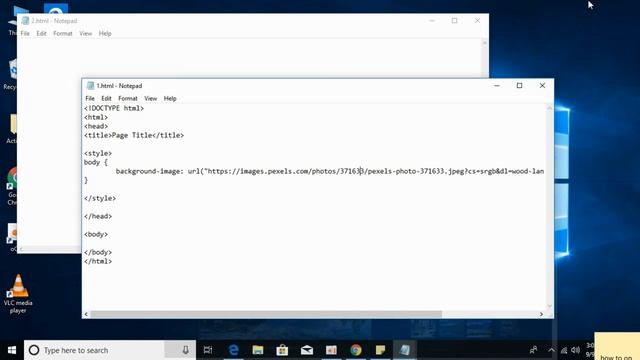Click up scroll arrow in 1.html Notepad

[x=549, y=108]
